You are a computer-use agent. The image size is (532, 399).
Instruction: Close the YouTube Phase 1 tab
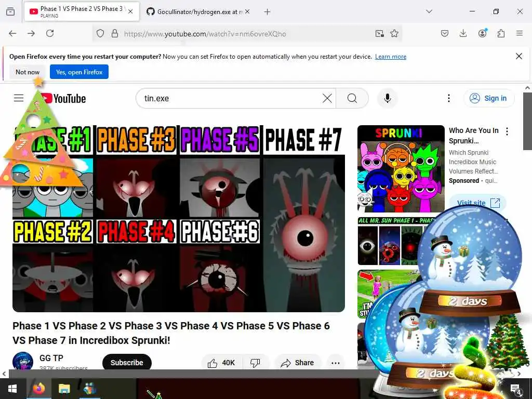coord(130,11)
